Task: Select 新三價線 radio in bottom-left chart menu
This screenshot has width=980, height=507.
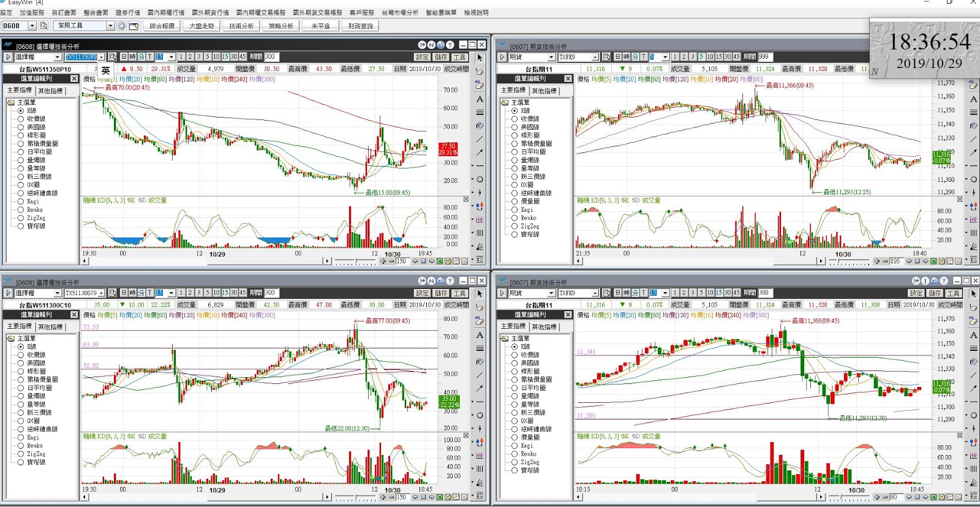Action: click(x=21, y=413)
